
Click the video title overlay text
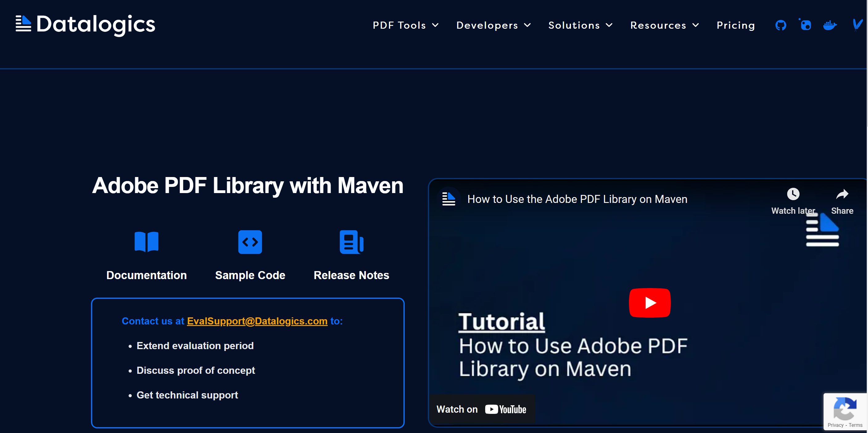click(x=577, y=199)
